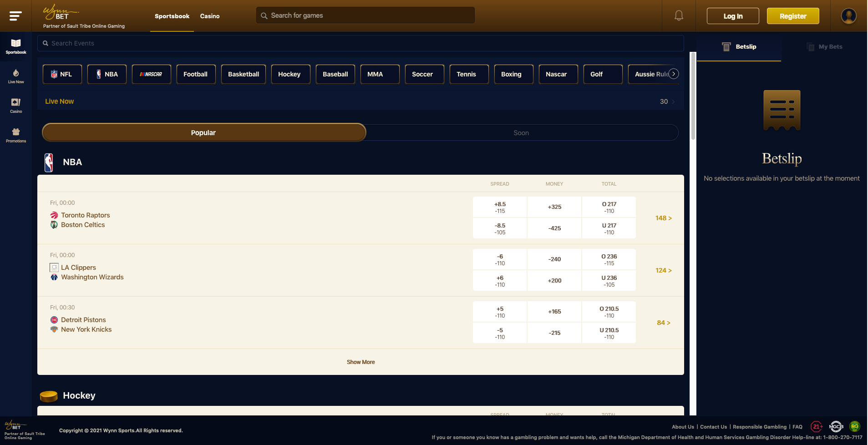Open Promotions in left sidebar
The height and width of the screenshot is (445, 868).
[16, 135]
